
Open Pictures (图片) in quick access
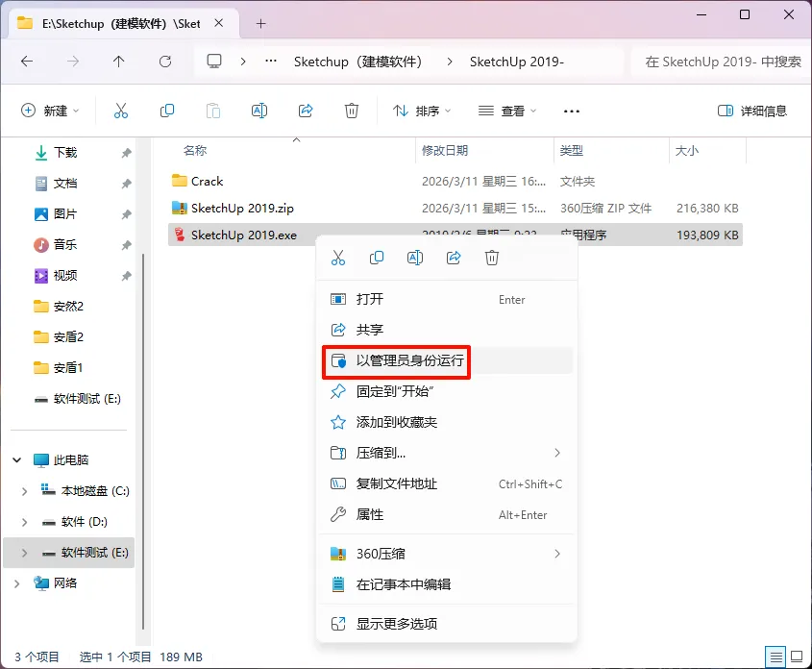[65, 213]
